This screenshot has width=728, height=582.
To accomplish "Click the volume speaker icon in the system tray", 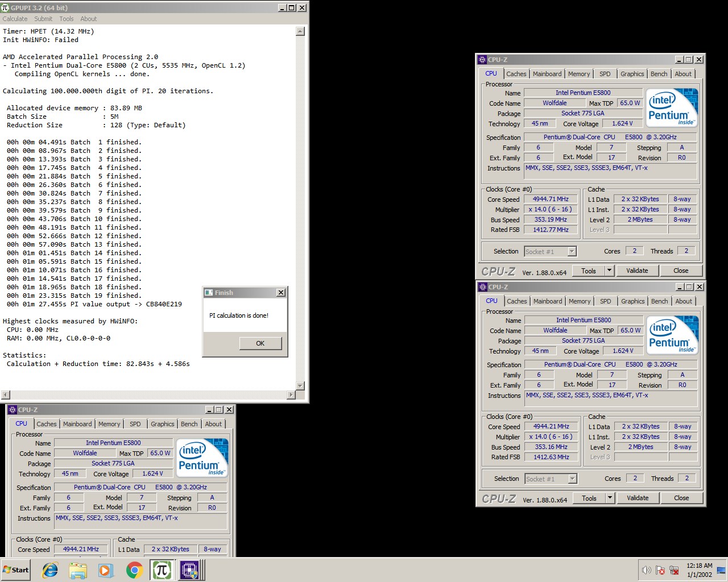I will click(x=646, y=570).
